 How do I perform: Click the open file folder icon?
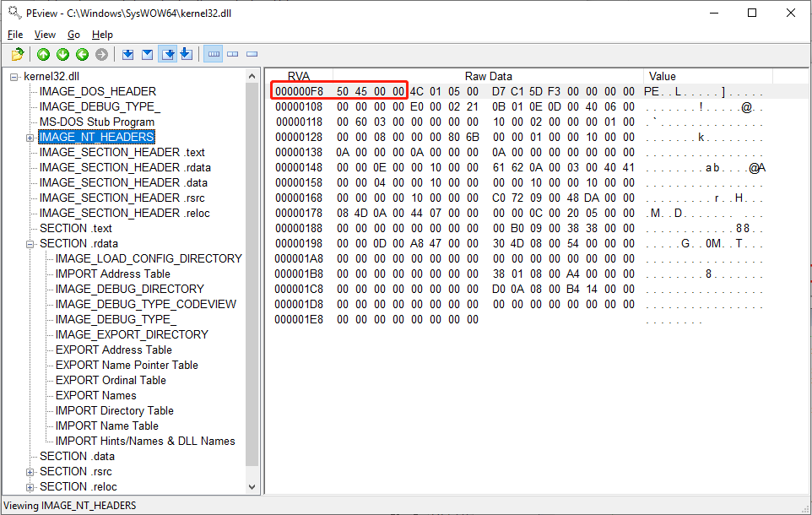coord(17,55)
